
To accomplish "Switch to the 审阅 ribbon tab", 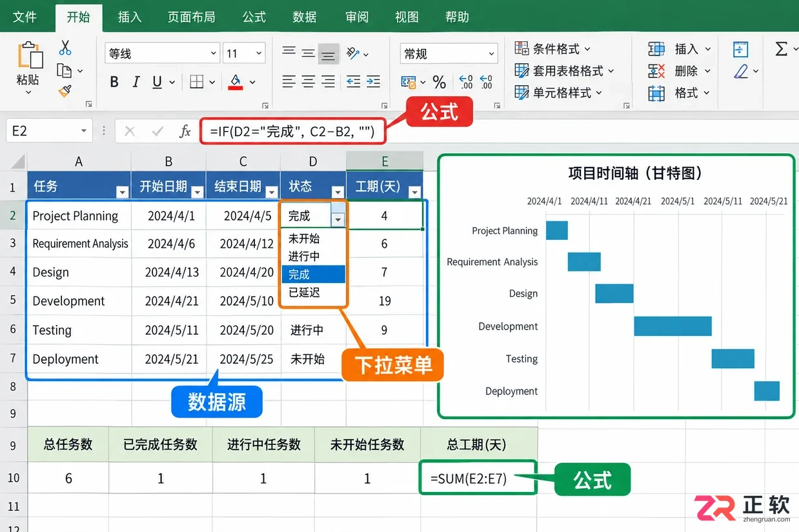I will tap(356, 17).
